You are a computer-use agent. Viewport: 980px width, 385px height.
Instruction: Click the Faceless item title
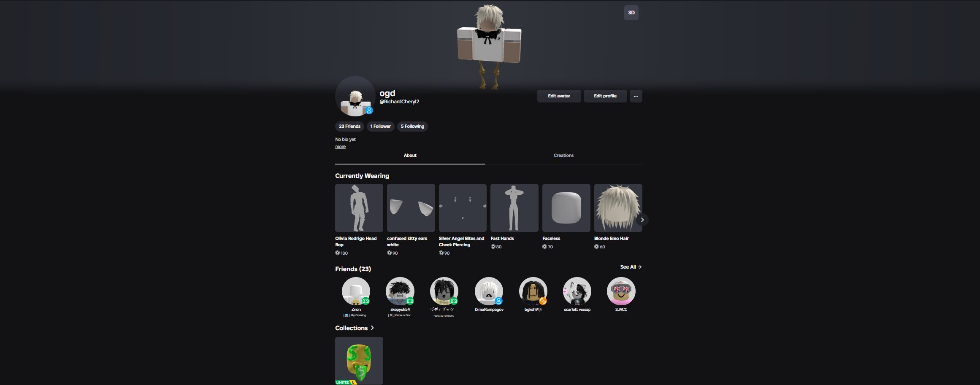(551, 239)
